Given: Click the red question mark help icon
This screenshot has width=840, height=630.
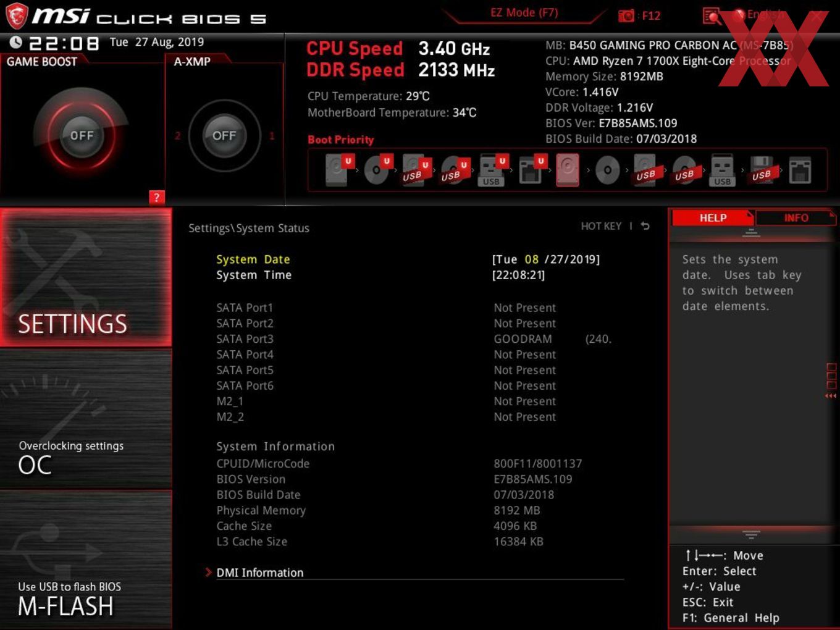Looking at the screenshot, I should click(x=156, y=197).
